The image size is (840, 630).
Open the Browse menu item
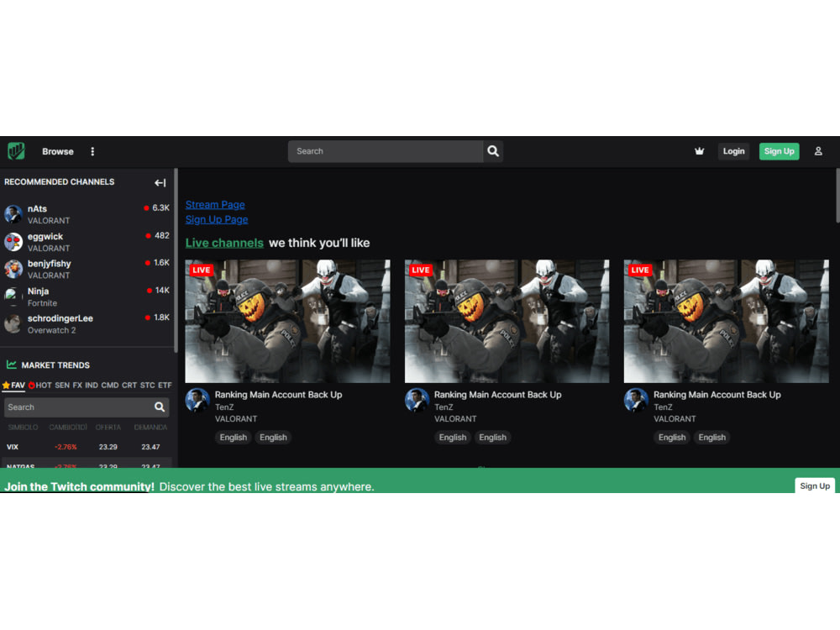(x=58, y=151)
